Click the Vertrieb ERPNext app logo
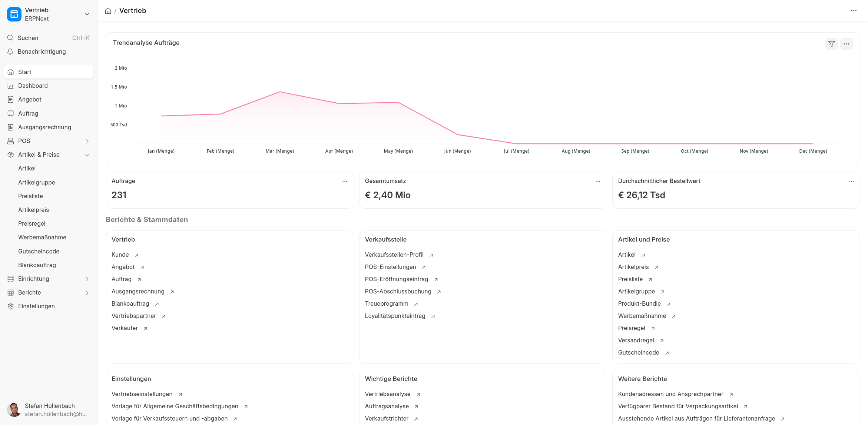 14,14
